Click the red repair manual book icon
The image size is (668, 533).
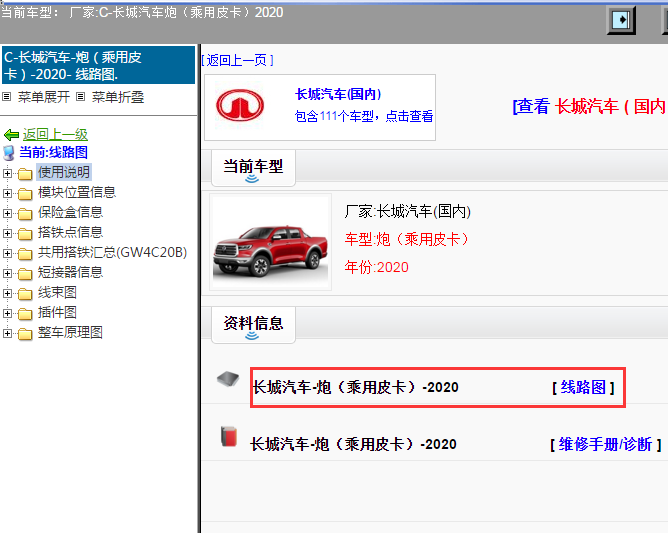pos(229,436)
